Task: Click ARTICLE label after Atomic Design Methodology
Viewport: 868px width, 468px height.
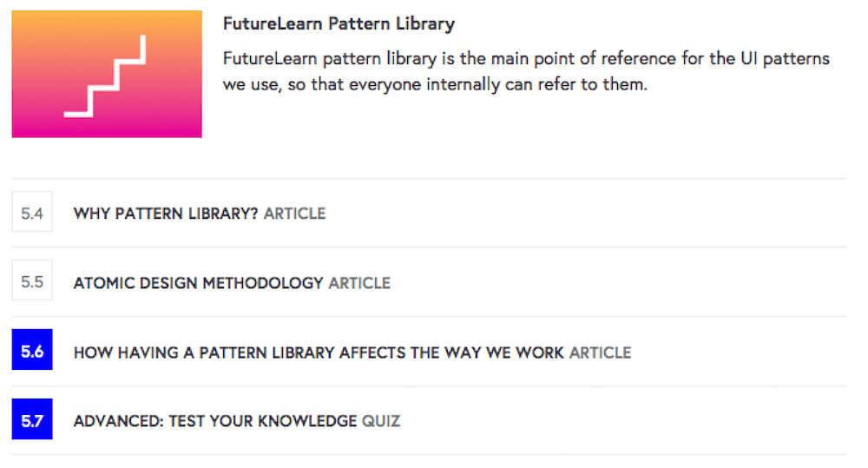Action: coord(359,283)
